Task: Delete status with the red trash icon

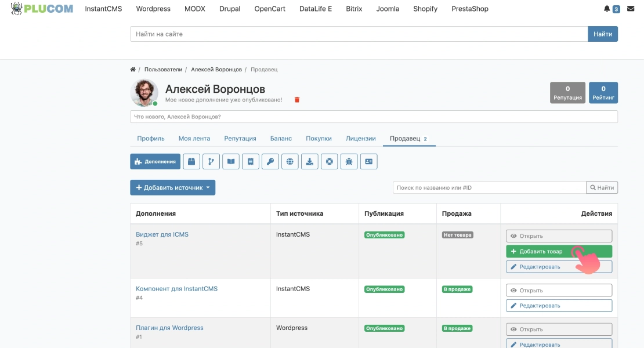Action: point(297,100)
